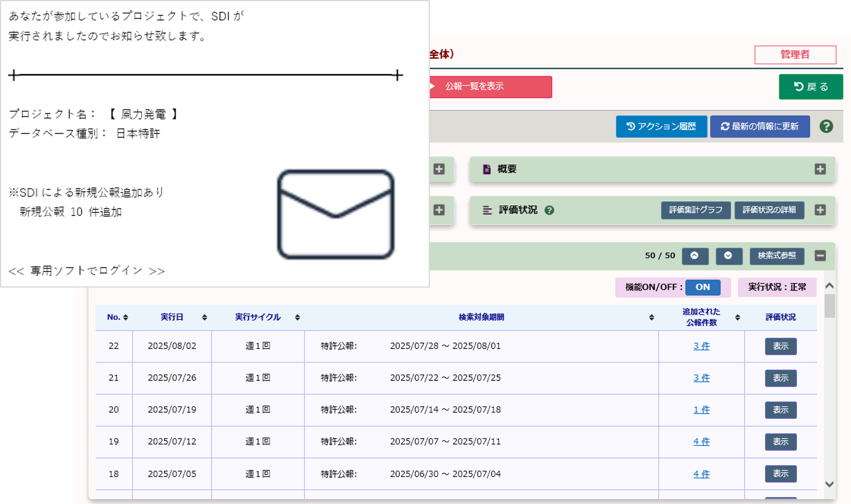Screen dimensions: 851x504
Task: Click period 2025/06/30 ～ 2025/07/04
Action: click(445, 473)
